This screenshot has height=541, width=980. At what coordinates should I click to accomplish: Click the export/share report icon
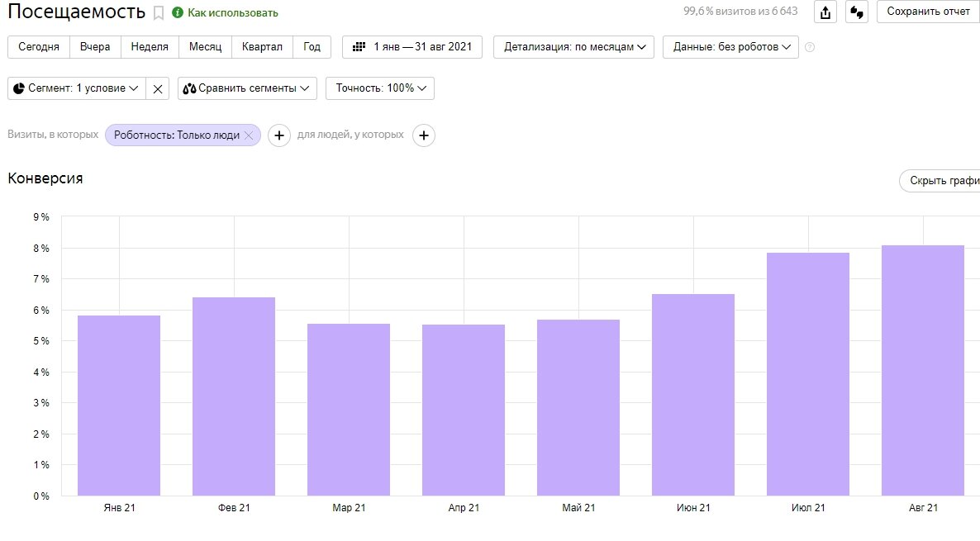click(x=825, y=12)
